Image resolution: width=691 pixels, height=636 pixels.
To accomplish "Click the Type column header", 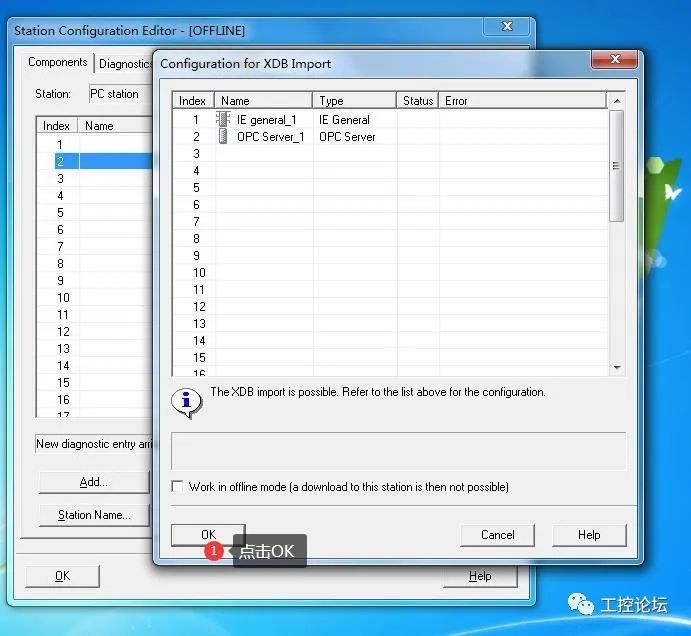I will pos(354,101).
